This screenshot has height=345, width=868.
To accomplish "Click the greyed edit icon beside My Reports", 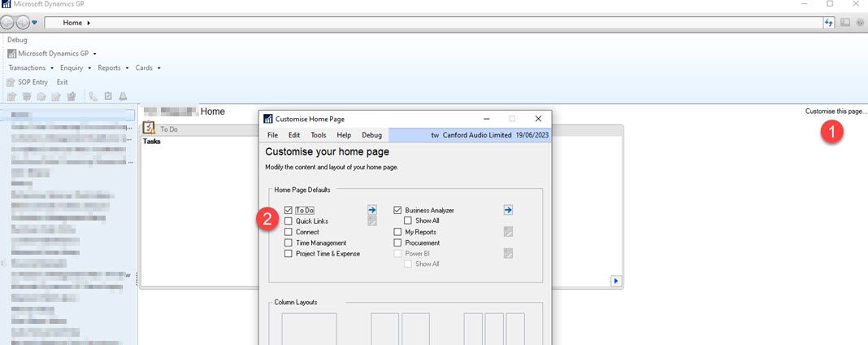I will click(x=508, y=231).
